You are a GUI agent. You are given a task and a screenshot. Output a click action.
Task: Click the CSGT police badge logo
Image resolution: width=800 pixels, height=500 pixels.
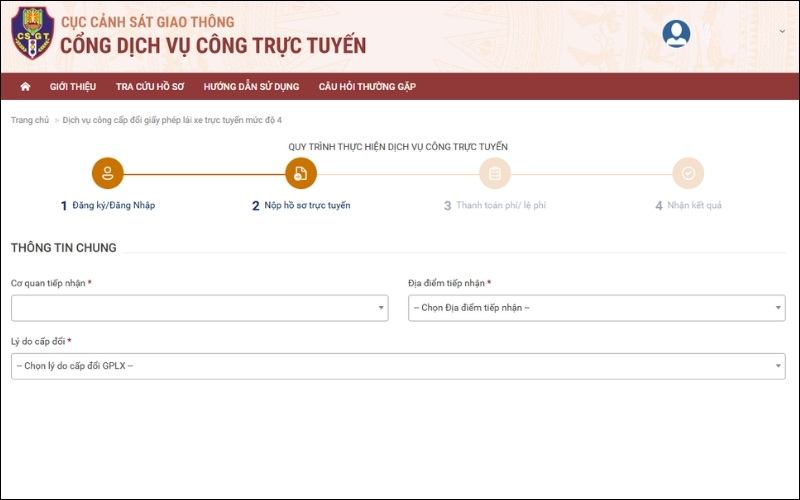[30, 35]
